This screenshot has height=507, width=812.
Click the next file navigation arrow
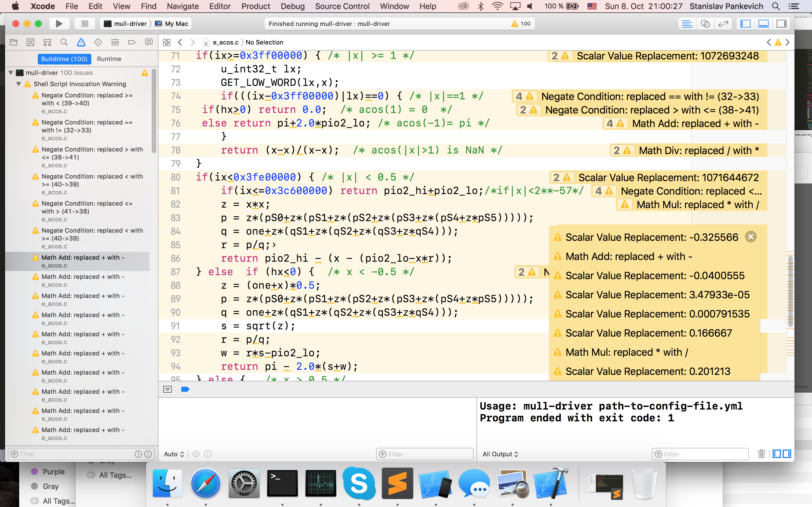tap(193, 42)
